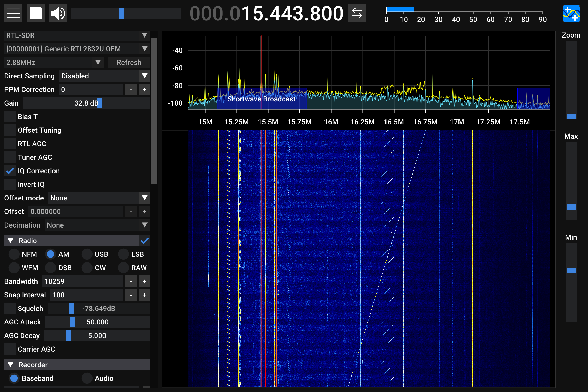Click the PPM Correction input field
Viewport: 588px width, 392px height.
91,89
